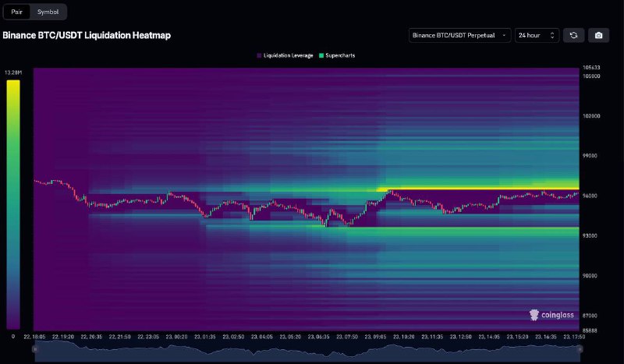Image resolution: width=624 pixels, height=364 pixels.
Task: Click the camera screenshot icon
Action: [x=598, y=35]
